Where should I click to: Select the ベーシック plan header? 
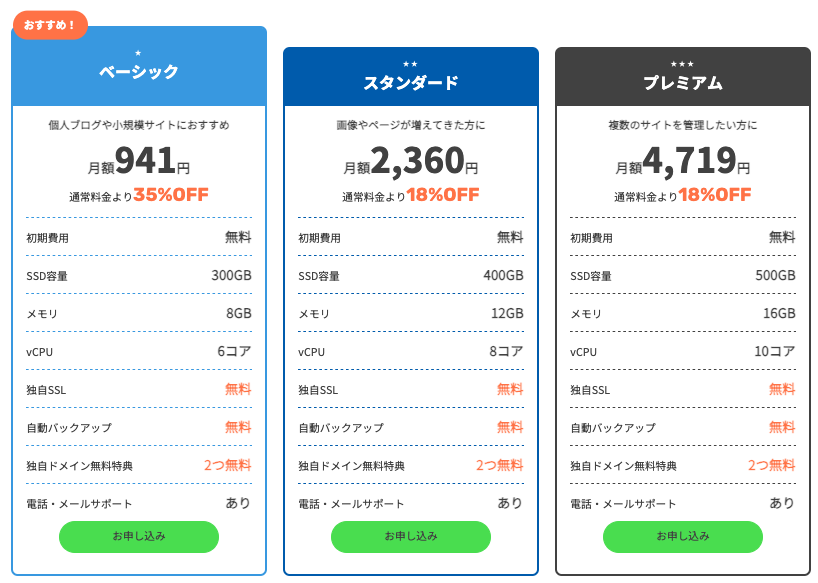(139, 71)
